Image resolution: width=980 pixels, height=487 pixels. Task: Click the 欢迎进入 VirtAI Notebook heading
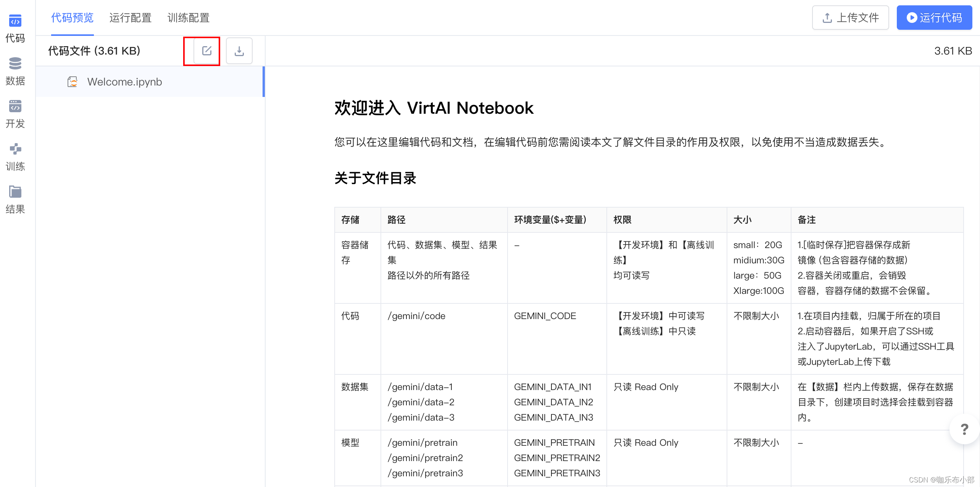(434, 108)
